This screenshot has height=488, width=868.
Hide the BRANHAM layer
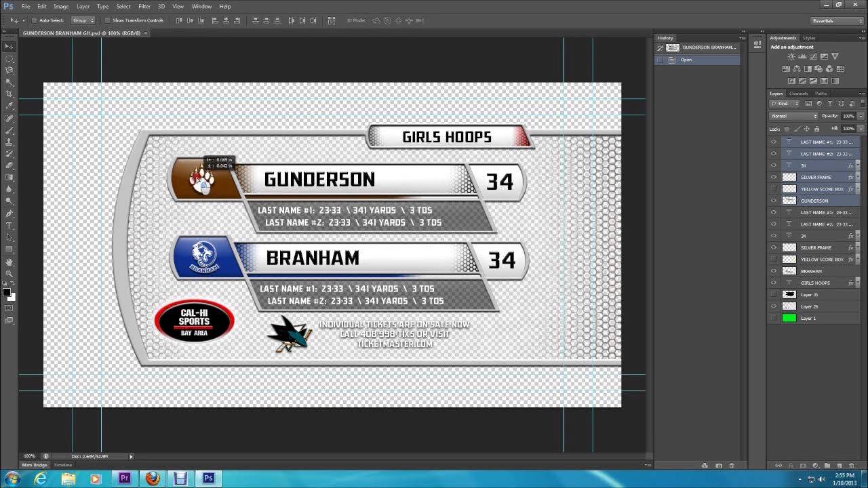(x=773, y=271)
